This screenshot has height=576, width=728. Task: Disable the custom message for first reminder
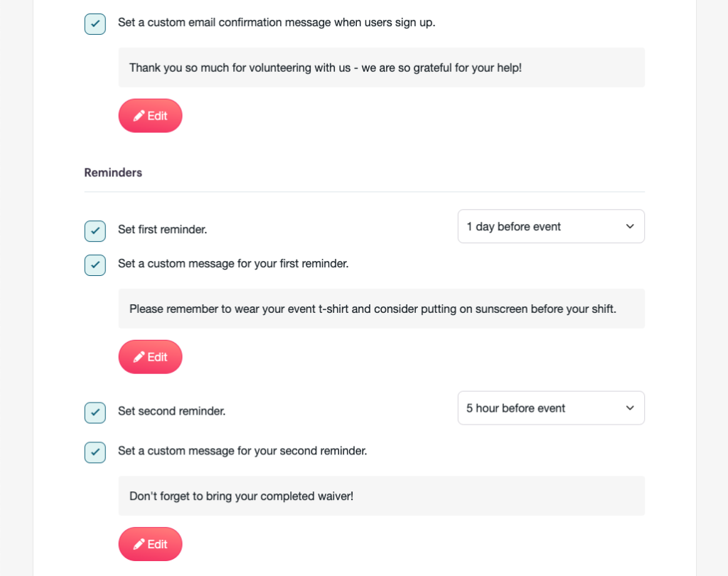coord(95,265)
